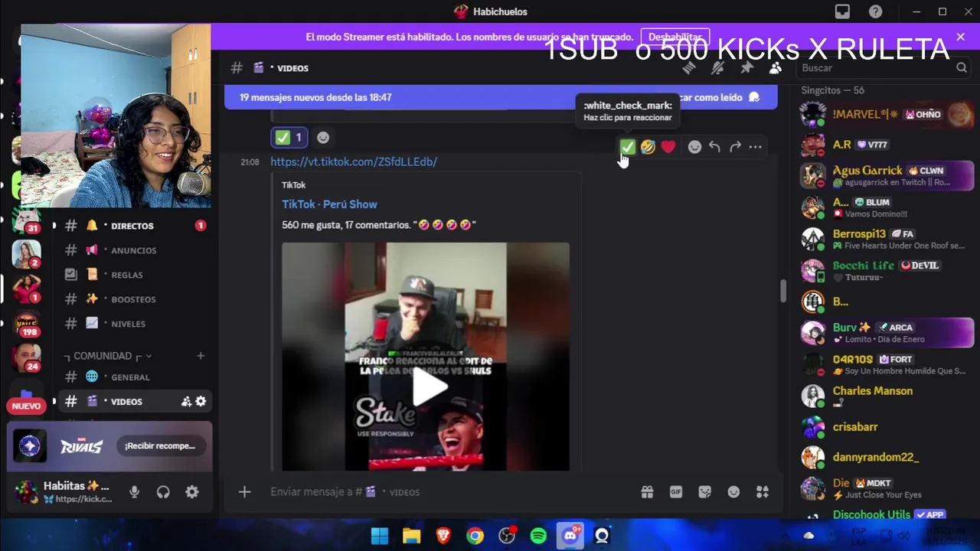React with the red heart emoji
This screenshot has width=980, height=551.
[x=668, y=147]
